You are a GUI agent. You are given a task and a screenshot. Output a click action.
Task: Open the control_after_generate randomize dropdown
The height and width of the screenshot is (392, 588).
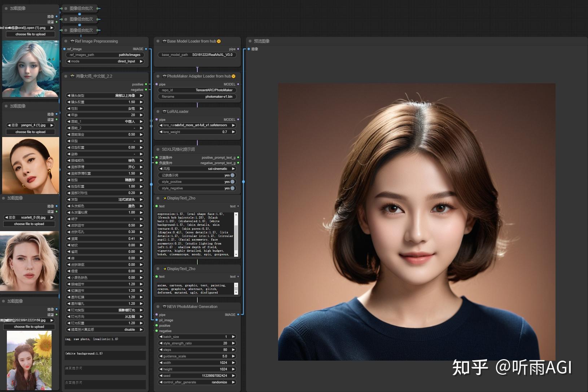(197, 382)
